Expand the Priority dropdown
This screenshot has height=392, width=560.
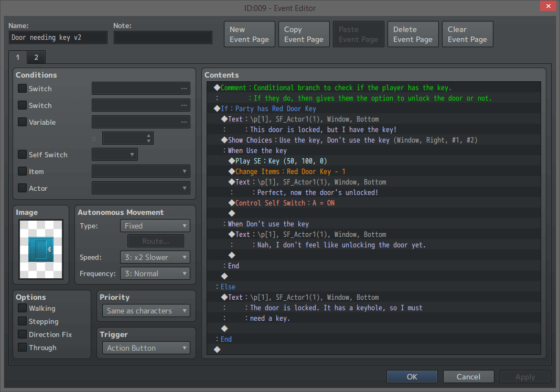pyautogui.click(x=146, y=311)
